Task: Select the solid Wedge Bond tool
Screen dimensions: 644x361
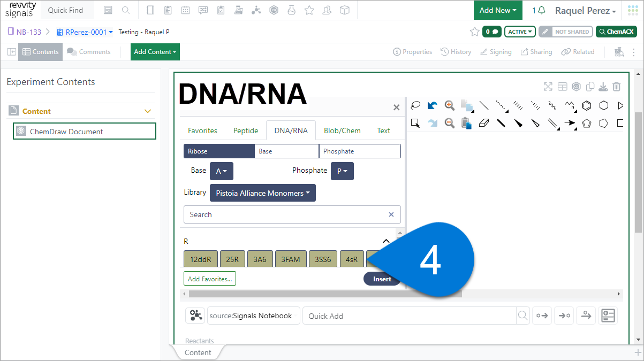Action: coord(518,123)
